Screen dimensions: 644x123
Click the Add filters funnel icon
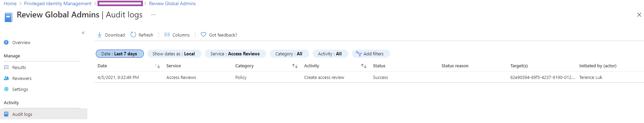coord(359,54)
